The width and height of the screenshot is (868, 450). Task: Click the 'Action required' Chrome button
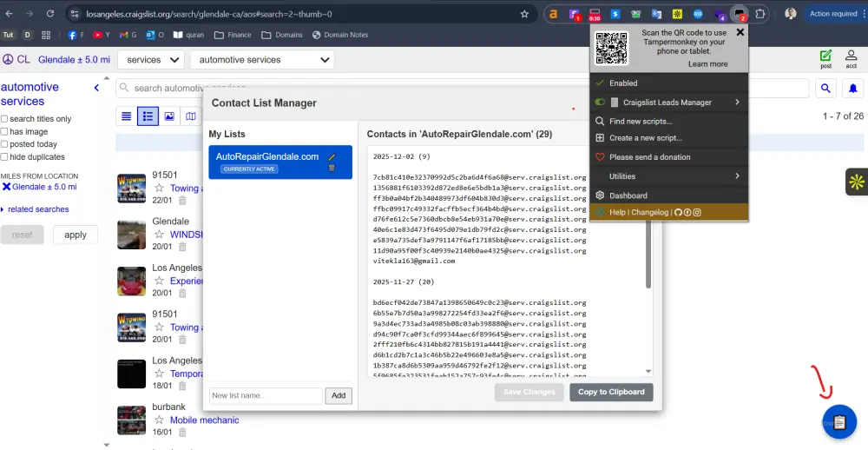833,14
